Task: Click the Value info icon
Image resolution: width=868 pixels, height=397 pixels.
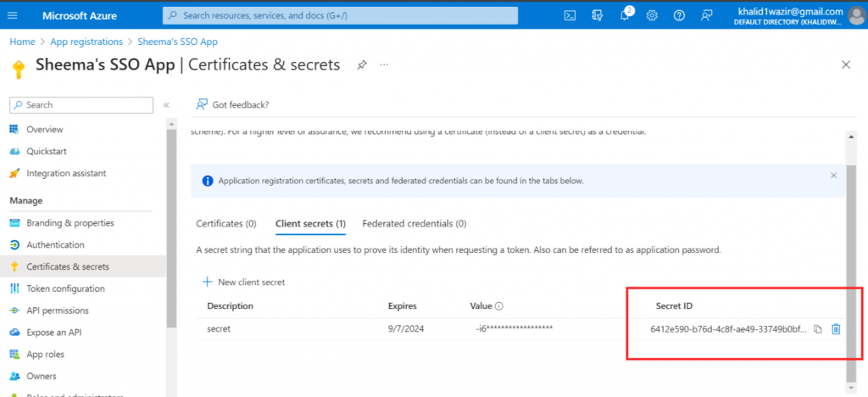Action: tap(498, 306)
